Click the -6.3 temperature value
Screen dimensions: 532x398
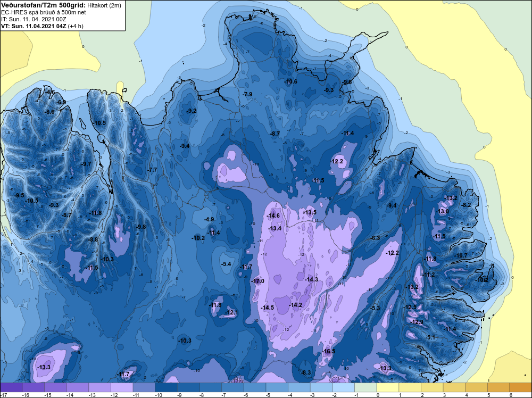[x=375, y=238]
